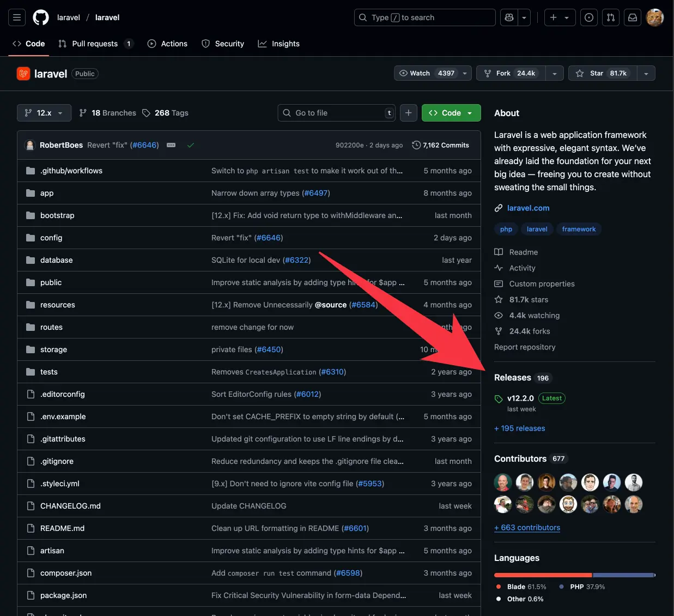Screen dimensions: 674x616
Task: Click the Blade segment of the language bar
Action: (542, 575)
